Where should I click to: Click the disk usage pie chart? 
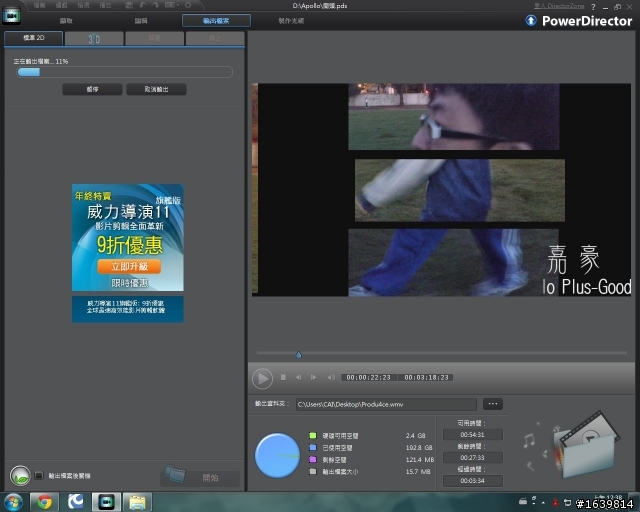pos(277,456)
